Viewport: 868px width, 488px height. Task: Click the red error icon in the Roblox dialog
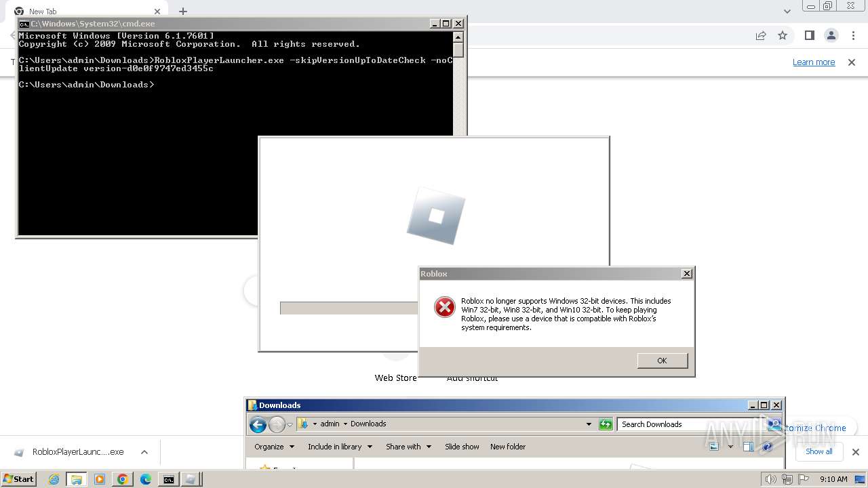click(x=445, y=307)
